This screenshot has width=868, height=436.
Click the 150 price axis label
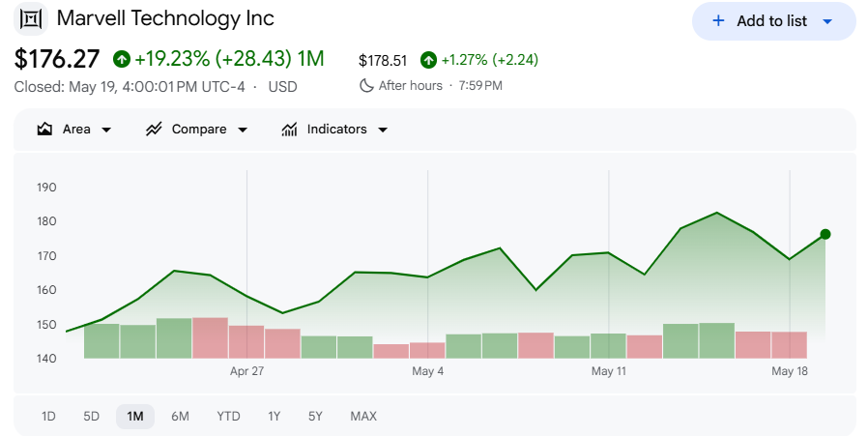[46, 325]
